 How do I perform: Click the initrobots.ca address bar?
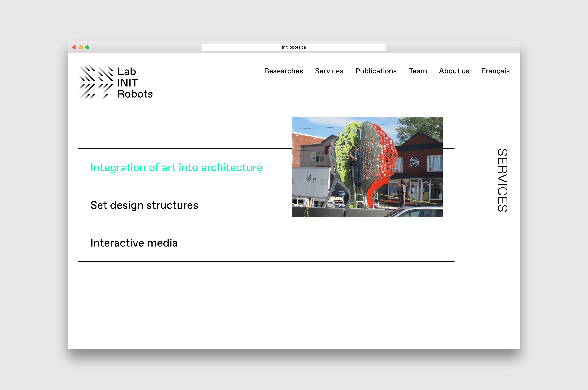click(x=294, y=47)
